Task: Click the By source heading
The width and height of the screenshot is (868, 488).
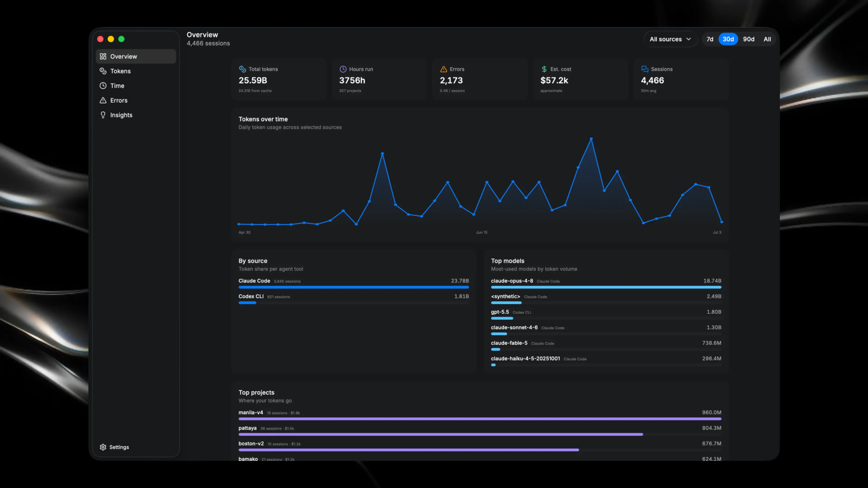Action: pyautogui.click(x=253, y=261)
